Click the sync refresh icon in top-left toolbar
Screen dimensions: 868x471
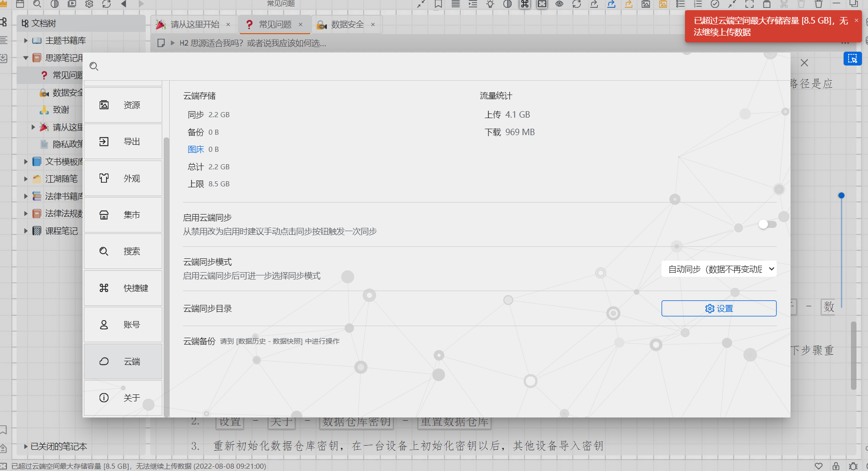106,4
